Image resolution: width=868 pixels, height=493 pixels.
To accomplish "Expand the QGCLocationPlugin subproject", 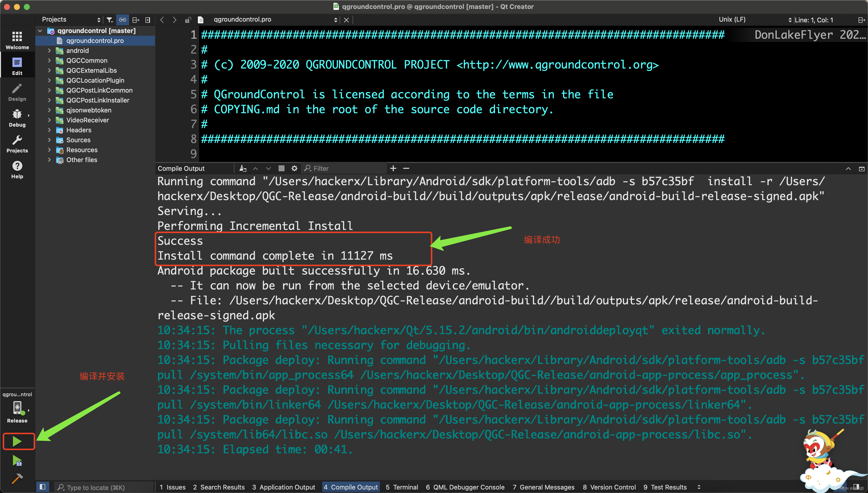I will [x=49, y=80].
